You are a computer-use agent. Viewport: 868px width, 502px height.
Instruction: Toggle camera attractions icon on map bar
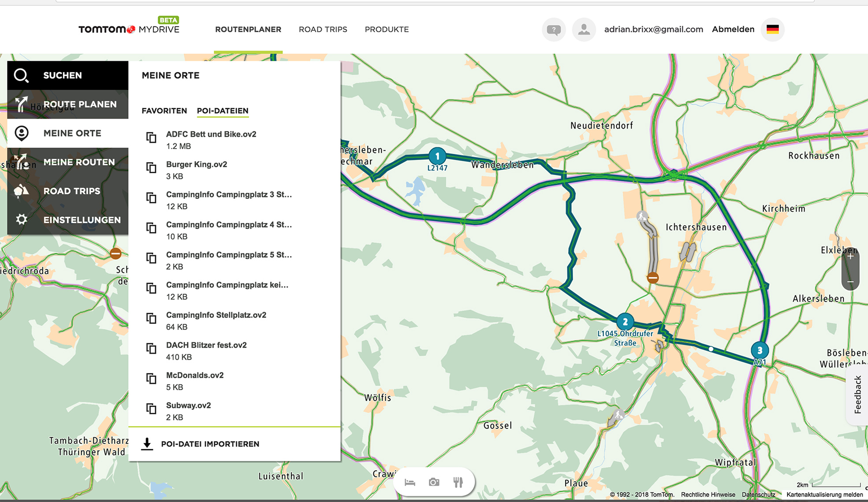[434, 482]
